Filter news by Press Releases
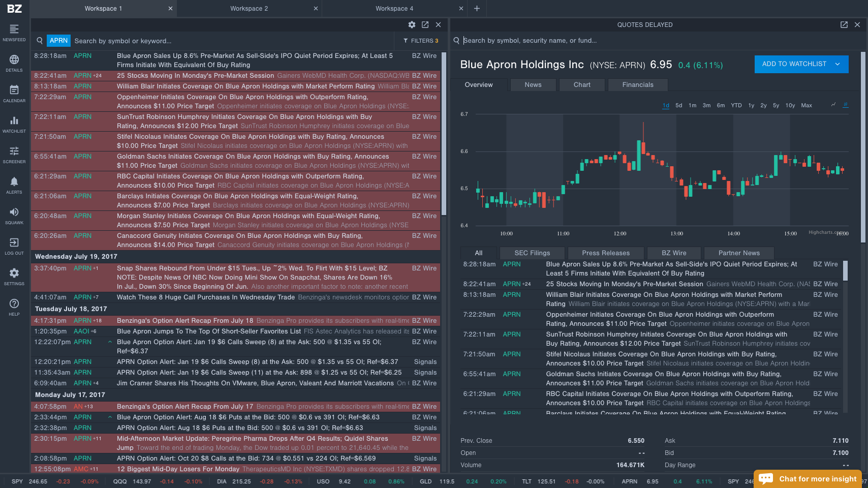 point(606,253)
